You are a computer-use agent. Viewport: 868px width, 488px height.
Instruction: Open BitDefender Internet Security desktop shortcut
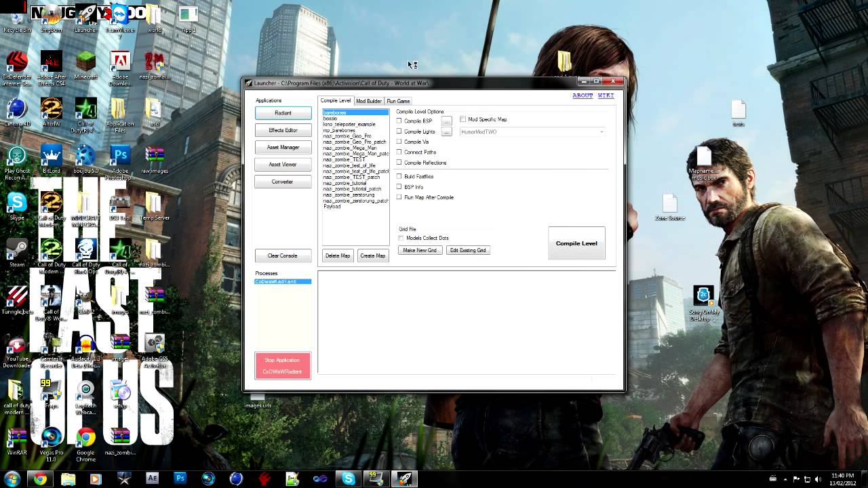pyautogui.click(x=17, y=68)
